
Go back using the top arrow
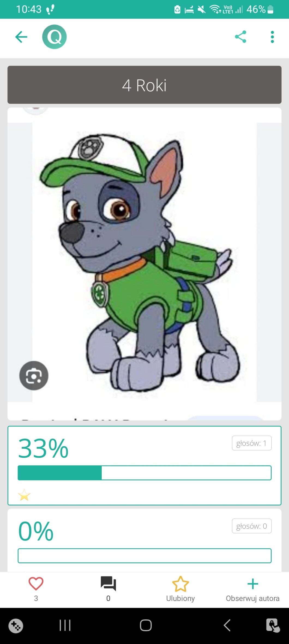[x=21, y=37]
